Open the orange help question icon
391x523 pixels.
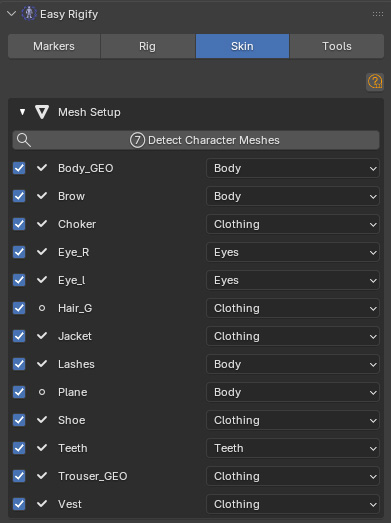coord(375,81)
